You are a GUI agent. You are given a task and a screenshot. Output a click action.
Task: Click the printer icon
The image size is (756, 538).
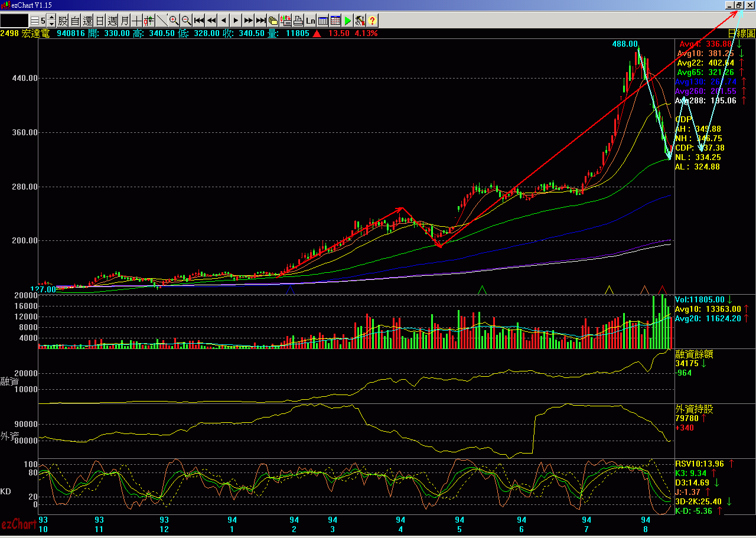click(298, 21)
